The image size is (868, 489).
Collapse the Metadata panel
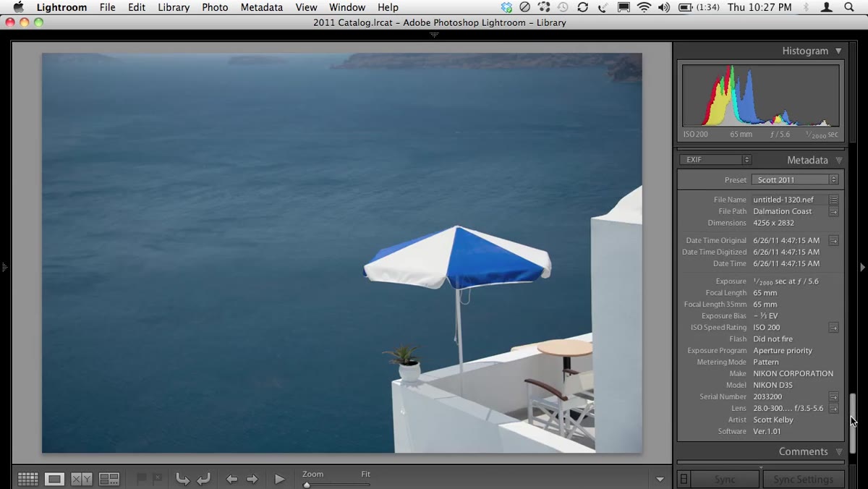click(839, 160)
